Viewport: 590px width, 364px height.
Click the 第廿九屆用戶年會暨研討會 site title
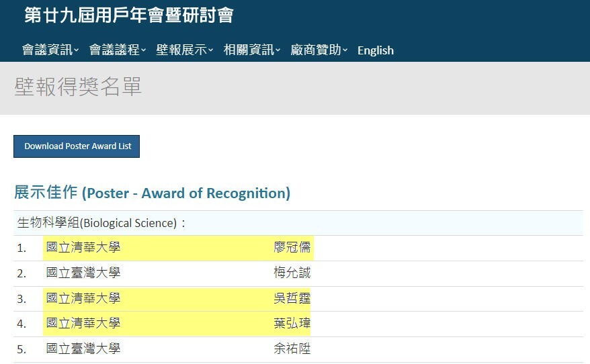[128, 15]
